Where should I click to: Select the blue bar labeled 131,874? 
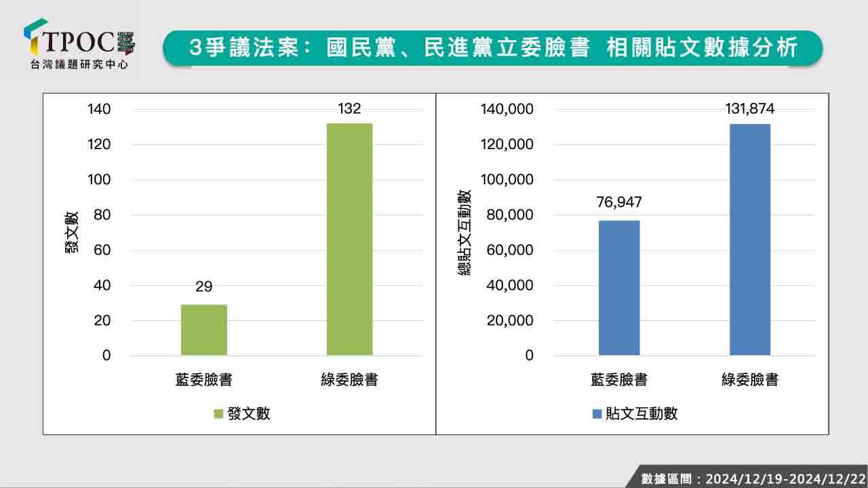point(750,239)
